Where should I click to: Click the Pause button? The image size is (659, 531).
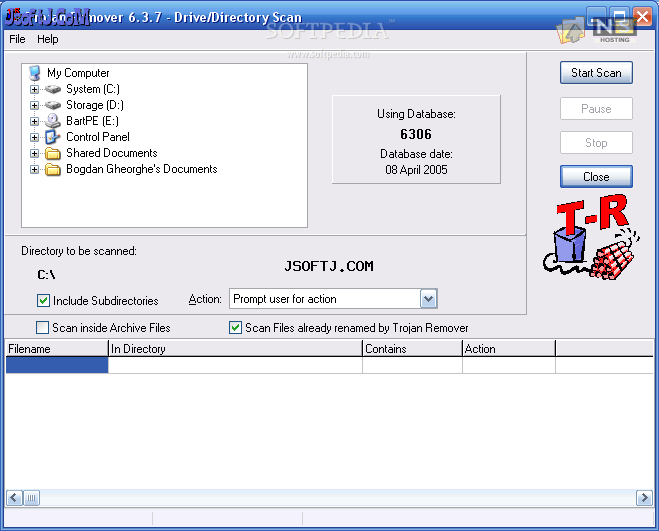(x=596, y=109)
